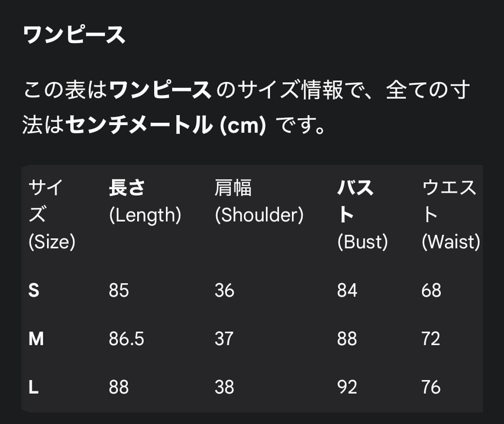The height and width of the screenshot is (424, 504).
Task: Click the バスト (Bust) column header
Action: [362, 215]
